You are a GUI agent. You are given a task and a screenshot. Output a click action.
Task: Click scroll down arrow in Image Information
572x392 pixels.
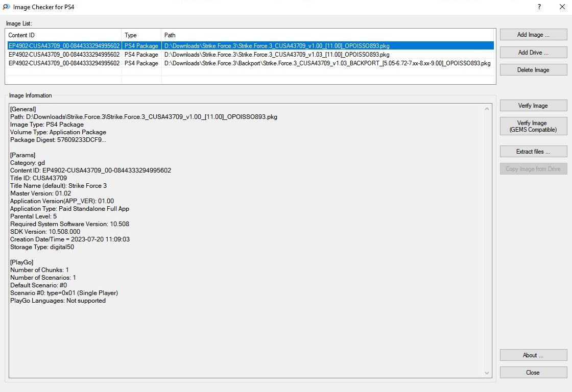tap(488, 373)
